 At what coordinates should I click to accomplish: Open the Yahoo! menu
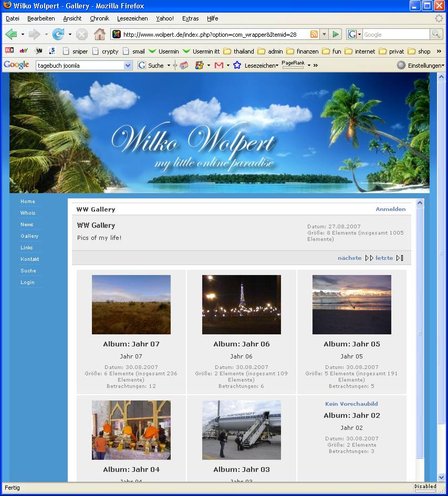[165, 18]
